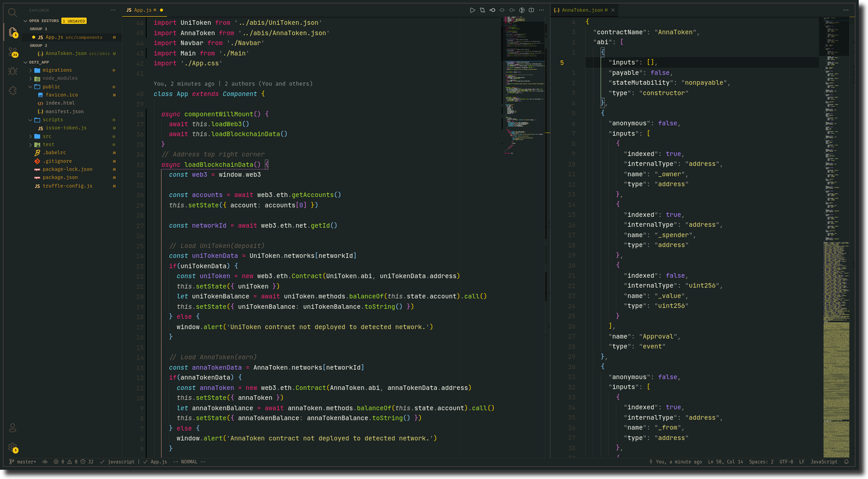Open Explorer views and more actions ellipsis
Screen dimensions: 868x479
(113, 10)
